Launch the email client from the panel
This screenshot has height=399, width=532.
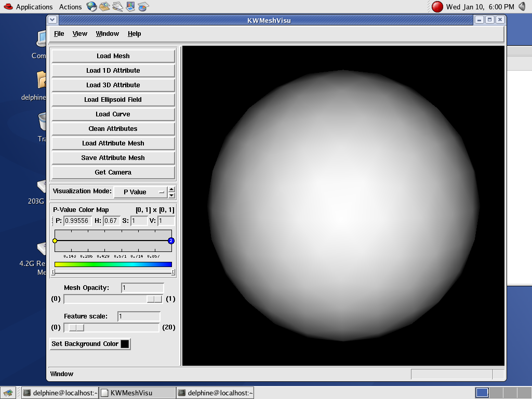(104, 7)
